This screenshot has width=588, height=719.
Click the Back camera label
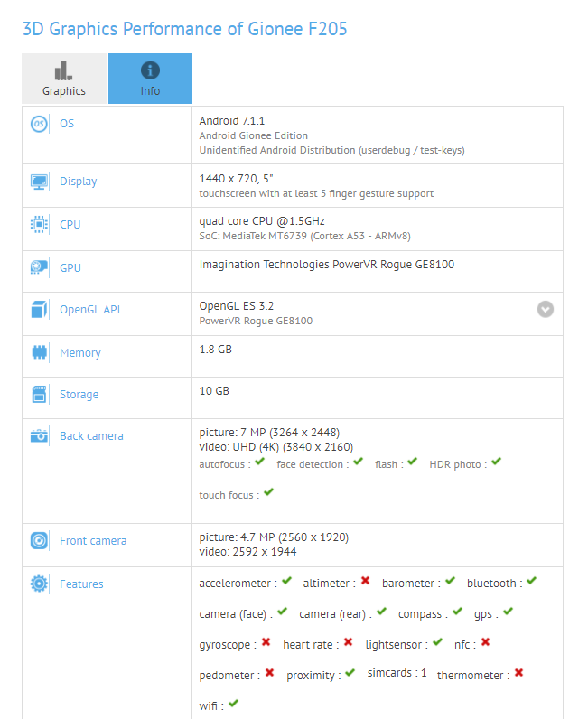(x=92, y=436)
